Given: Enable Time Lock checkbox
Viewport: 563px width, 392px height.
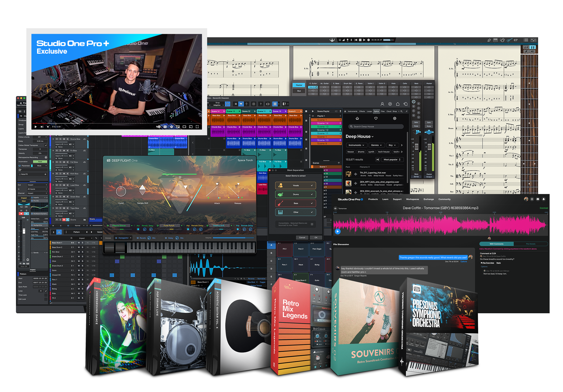Looking at the screenshot, I should point(46,295).
